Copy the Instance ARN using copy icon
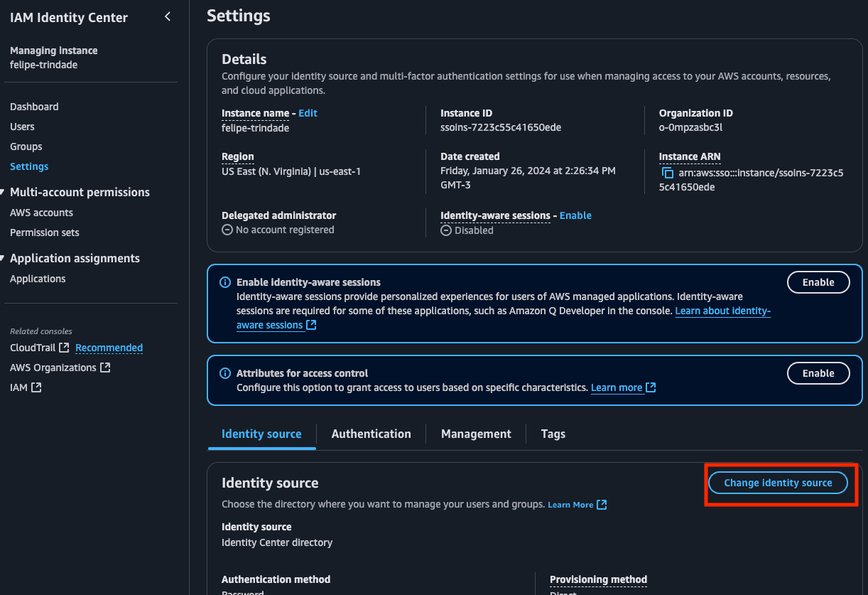This screenshot has width=868, height=595. (x=667, y=173)
